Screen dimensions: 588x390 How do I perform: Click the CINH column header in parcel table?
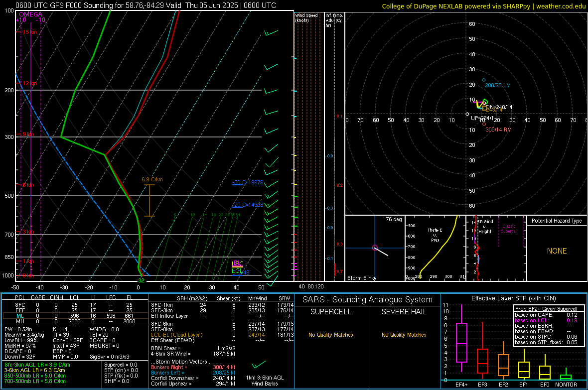click(57, 297)
